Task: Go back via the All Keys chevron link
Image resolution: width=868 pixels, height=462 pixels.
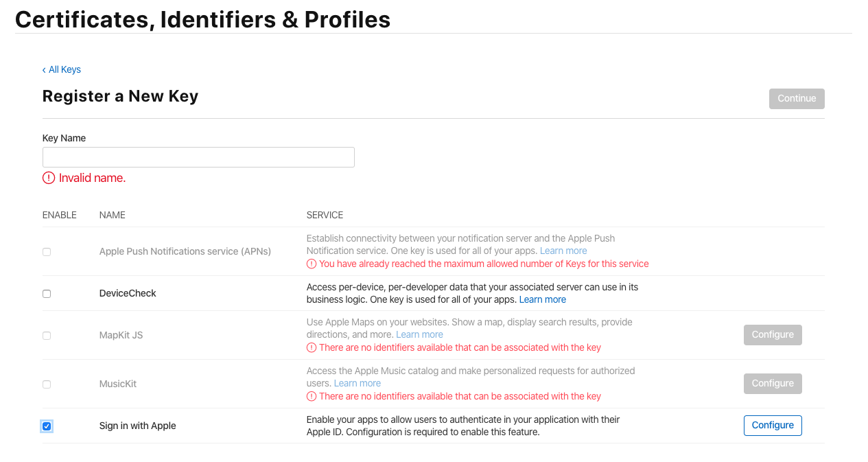Action: point(62,69)
